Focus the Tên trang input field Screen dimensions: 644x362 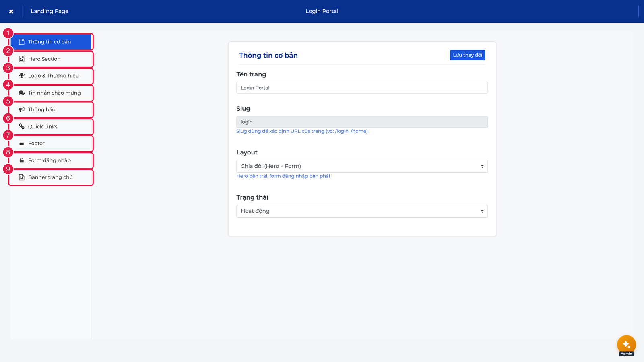click(x=362, y=88)
